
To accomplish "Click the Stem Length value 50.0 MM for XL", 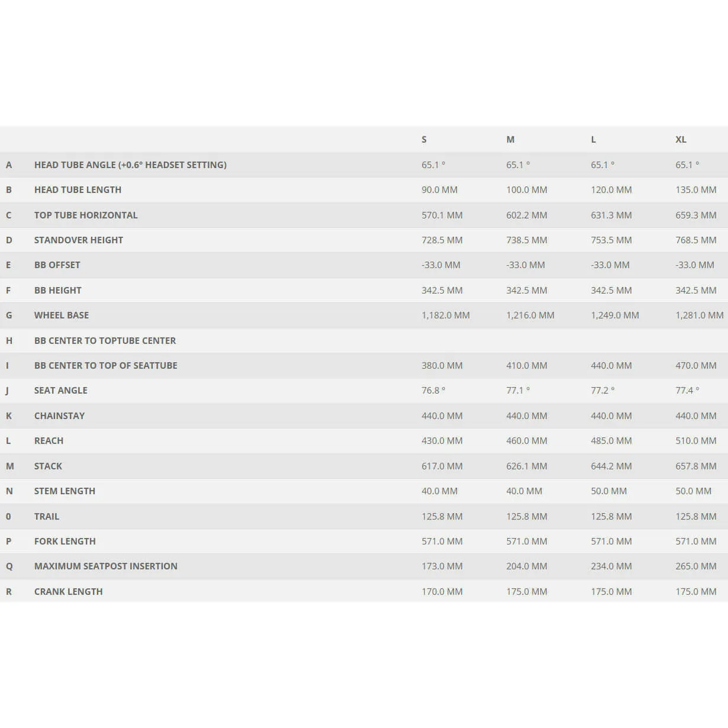I will (x=693, y=491).
